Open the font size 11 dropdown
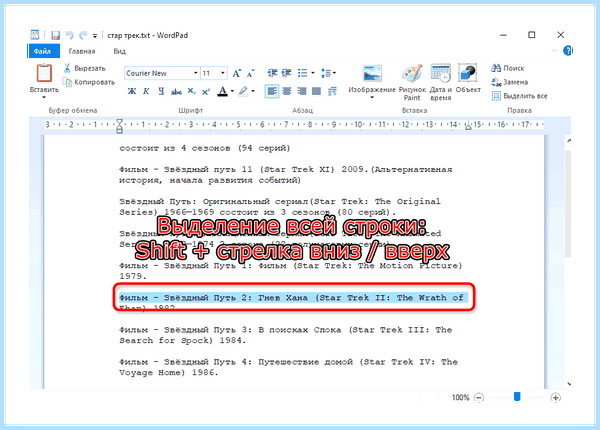This screenshot has width=600, height=430. tap(223, 73)
